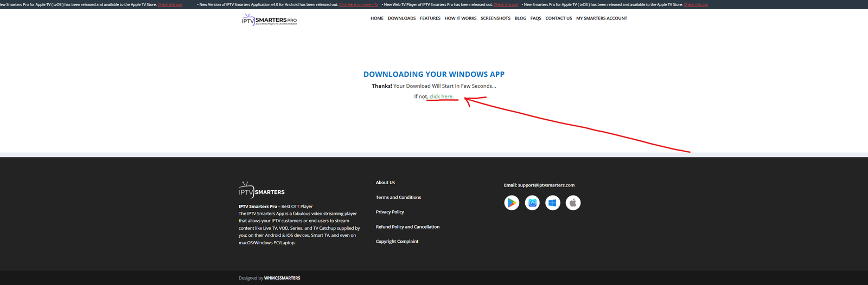Open the FAQS menu item
Viewport: 868px width, 285px height.
tap(536, 18)
